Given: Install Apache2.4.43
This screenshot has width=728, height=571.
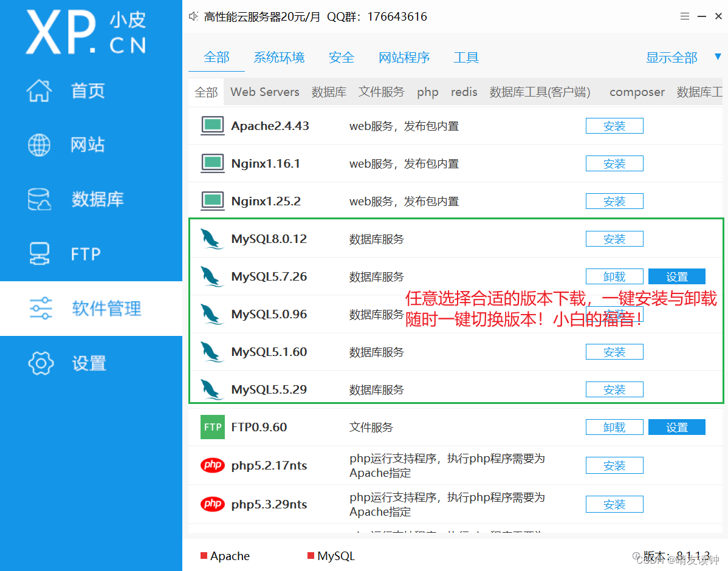Looking at the screenshot, I should click(x=614, y=126).
